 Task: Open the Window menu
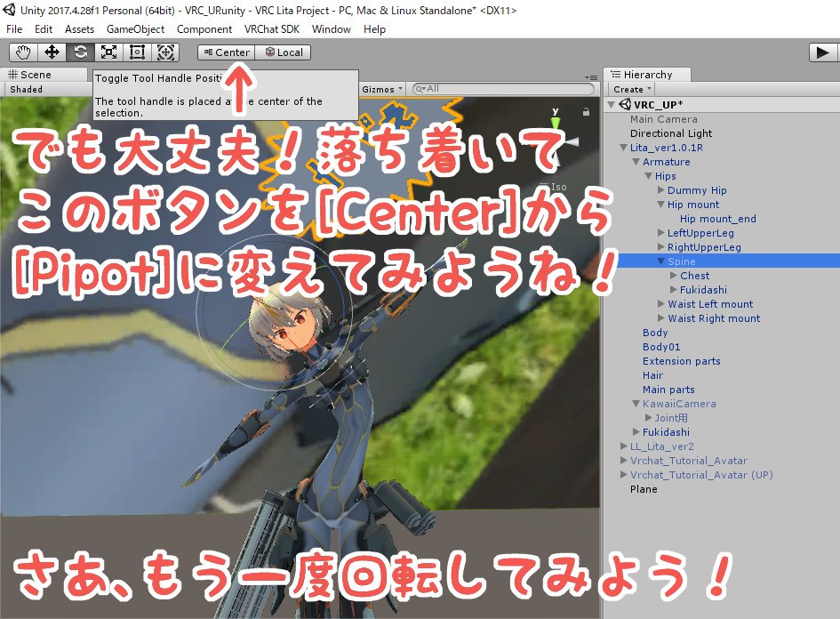click(x=331, y=29)
